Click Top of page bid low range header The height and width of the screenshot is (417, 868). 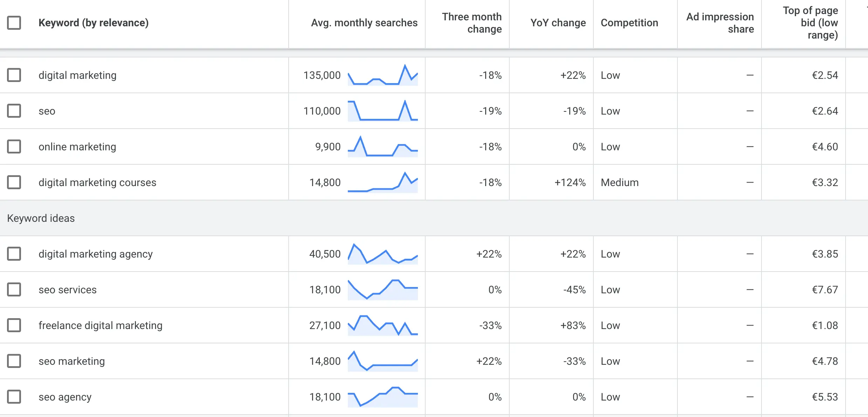click(810, 23)
